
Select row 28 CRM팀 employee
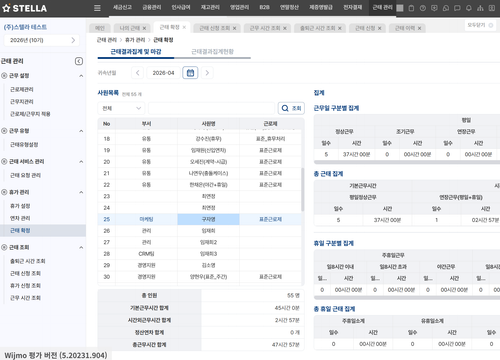click(200, 254)
